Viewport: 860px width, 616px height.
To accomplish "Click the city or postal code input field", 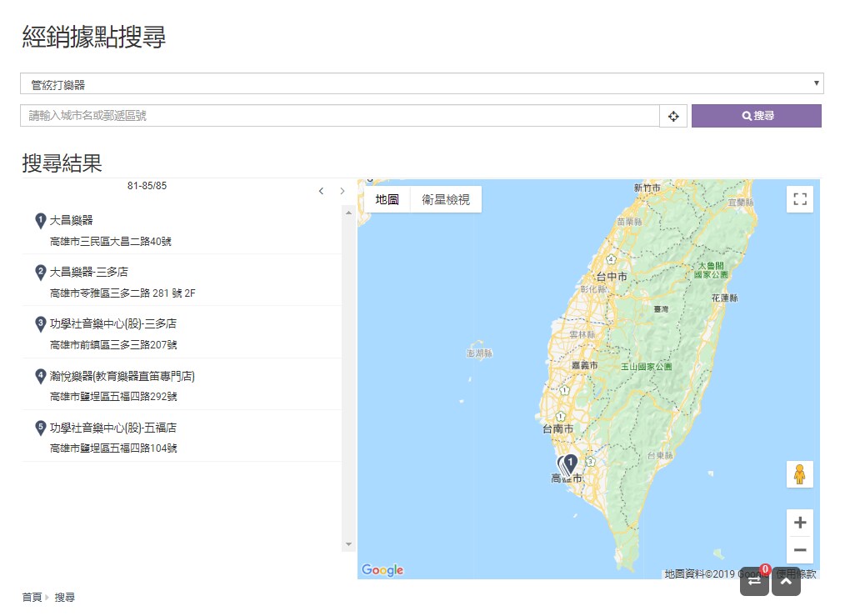I will point(340,116).
